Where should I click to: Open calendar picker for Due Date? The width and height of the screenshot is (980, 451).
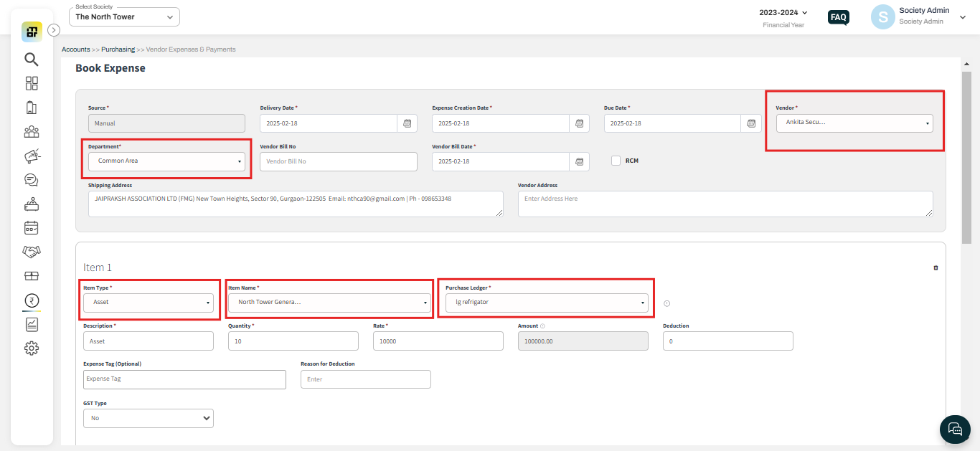point(750,123)
